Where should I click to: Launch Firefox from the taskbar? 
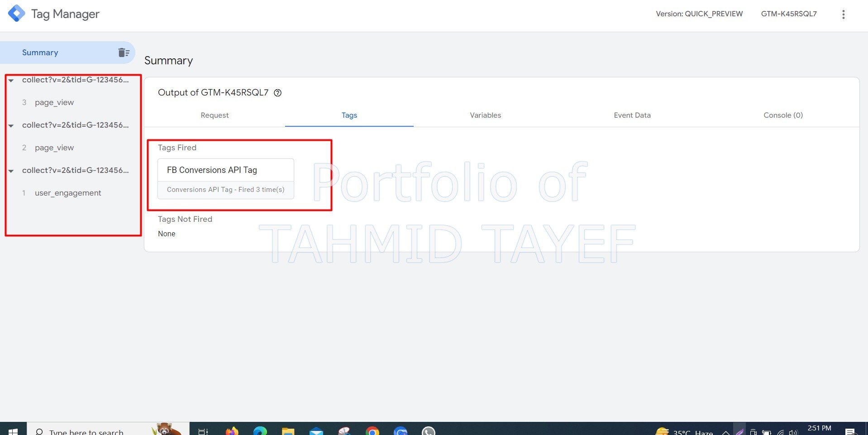point(231,430)
